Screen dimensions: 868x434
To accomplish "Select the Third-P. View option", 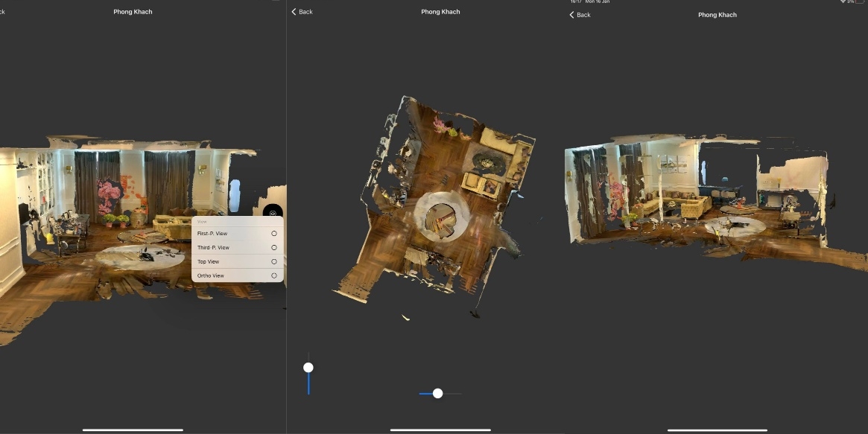I will pyautogui.click(x=237, y=248).
